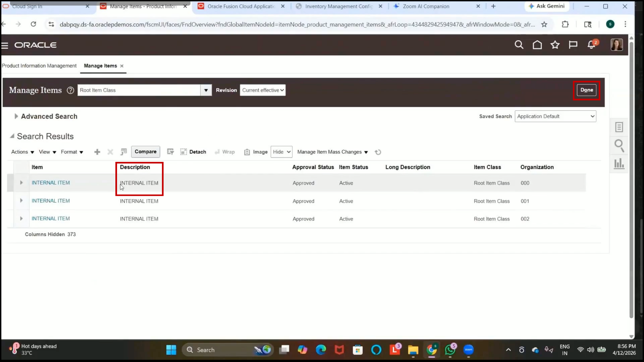
Task: Open INTERNAL ITEM link for organization 000
Action: point(51,183)
